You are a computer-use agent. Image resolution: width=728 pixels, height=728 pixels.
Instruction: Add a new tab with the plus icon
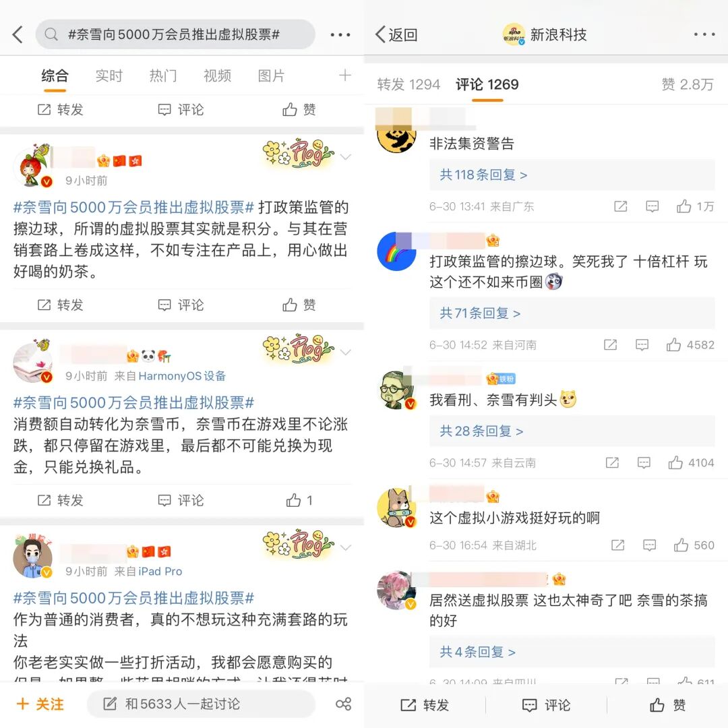(344, 75)
